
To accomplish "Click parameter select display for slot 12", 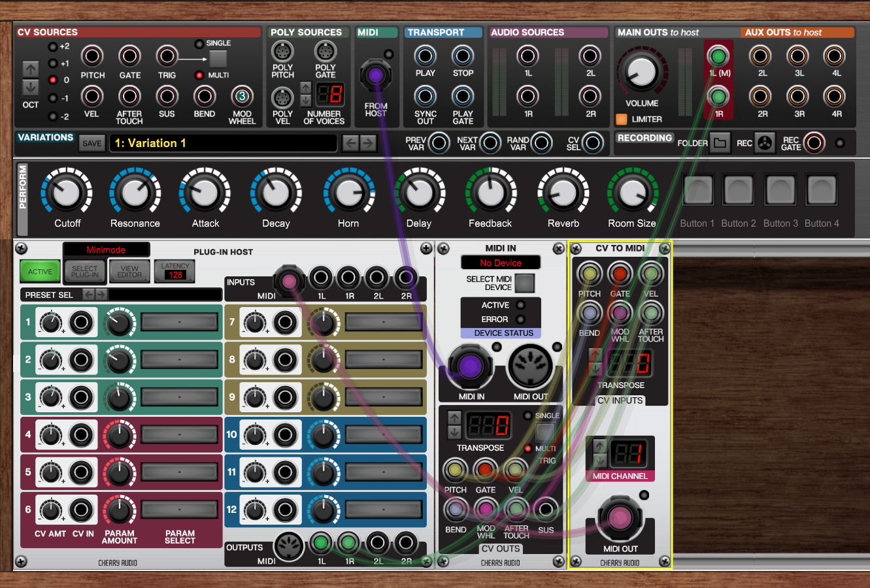I will click(x=383, y=510).
